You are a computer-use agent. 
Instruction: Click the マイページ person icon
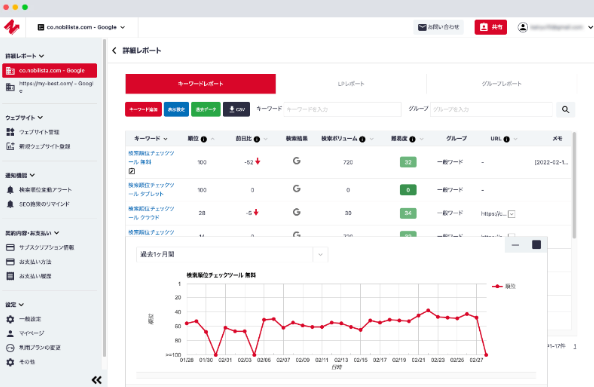[10, 333]
